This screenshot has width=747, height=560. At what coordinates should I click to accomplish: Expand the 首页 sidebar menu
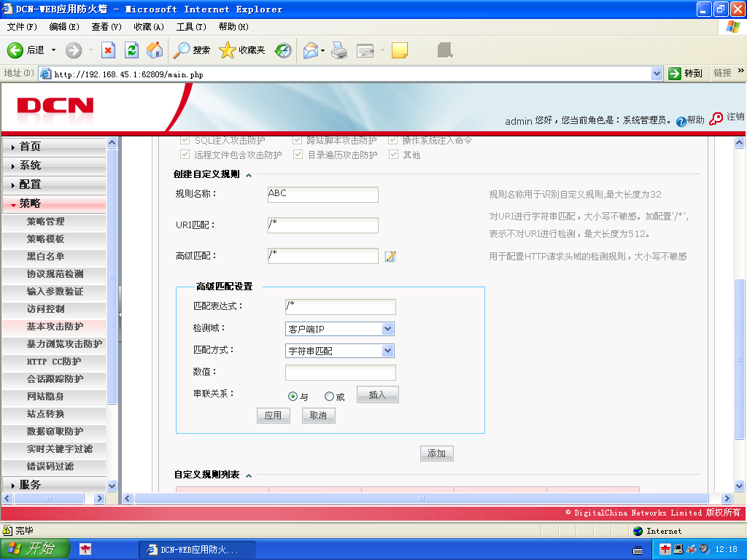pyautogui.click(x=54, y=147)
